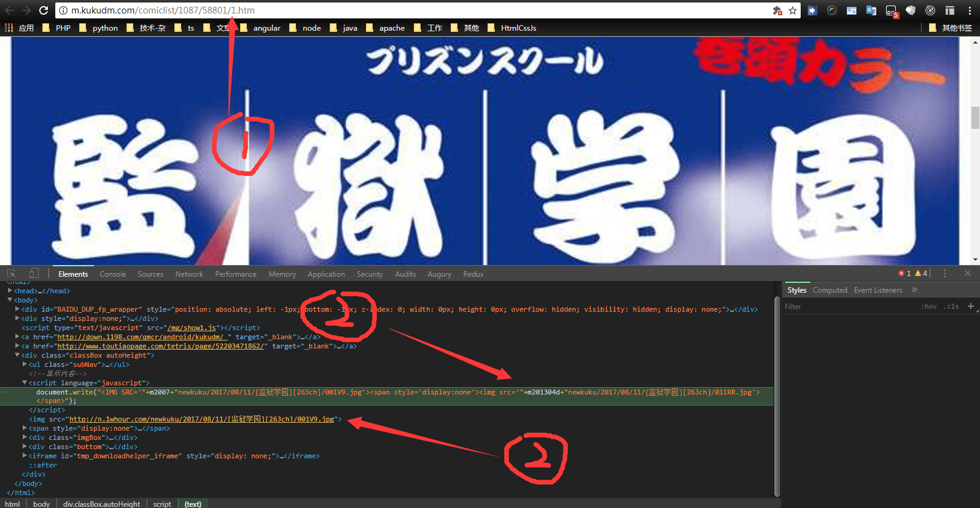This screenshot has width=980, height=508.
Task: Click the blocked plugin puzzle icon in address bar
Action: tap(777, 10)
